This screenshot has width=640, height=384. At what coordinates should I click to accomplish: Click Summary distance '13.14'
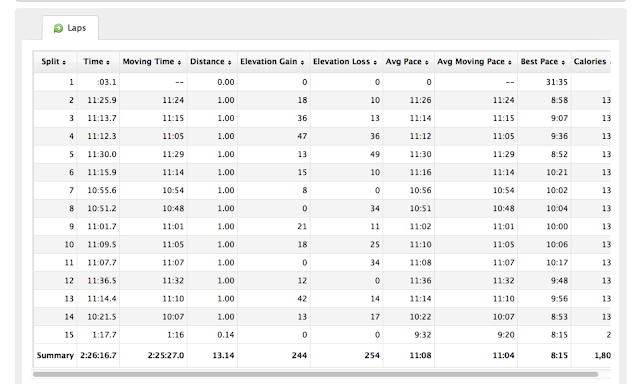[223, 355]
